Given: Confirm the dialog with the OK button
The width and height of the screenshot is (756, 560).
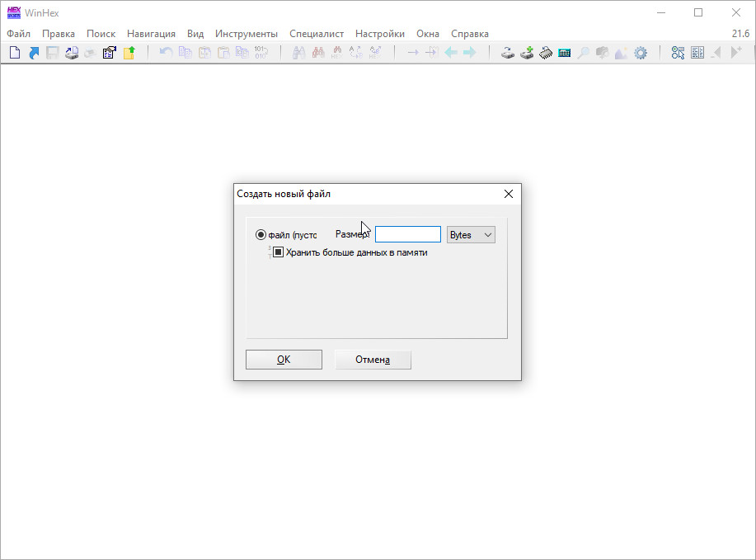Looking at the screenshot, I should coord(284,360).
